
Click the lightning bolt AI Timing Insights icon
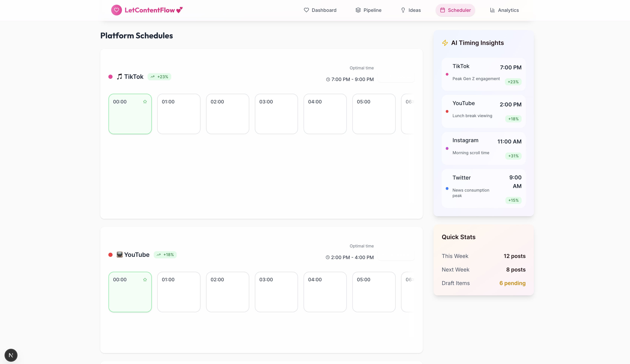click(445, 43)
